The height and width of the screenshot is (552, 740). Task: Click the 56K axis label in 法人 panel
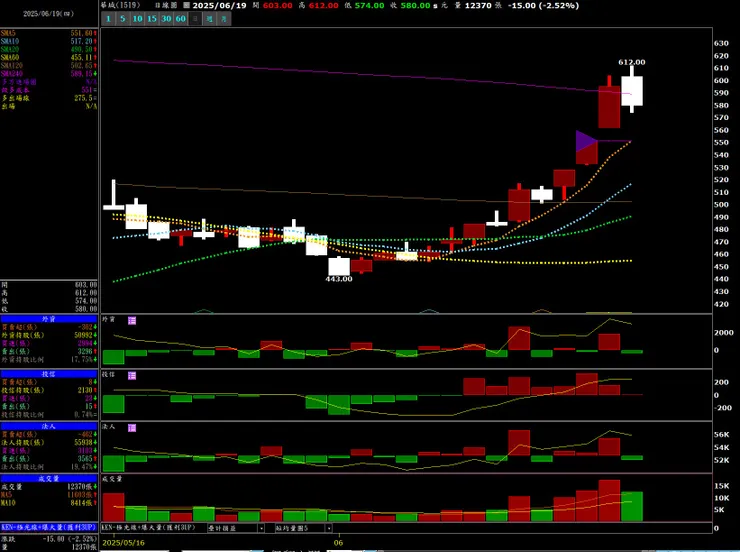[722, 435]
